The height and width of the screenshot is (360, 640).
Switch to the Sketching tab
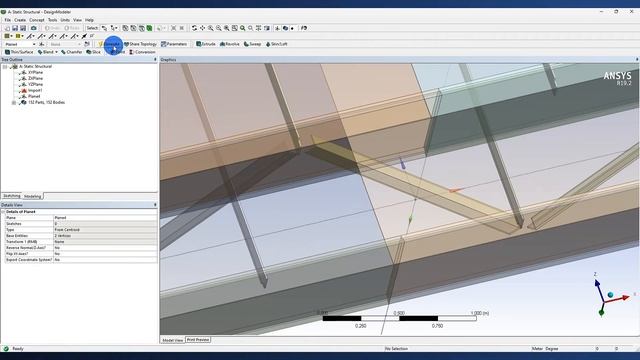pos(11,196)
